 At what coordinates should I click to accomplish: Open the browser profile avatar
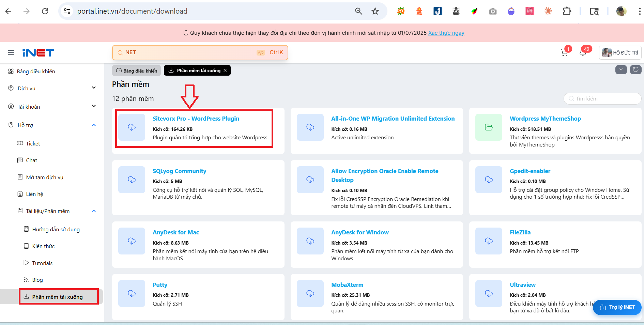(x=621, y=11)
